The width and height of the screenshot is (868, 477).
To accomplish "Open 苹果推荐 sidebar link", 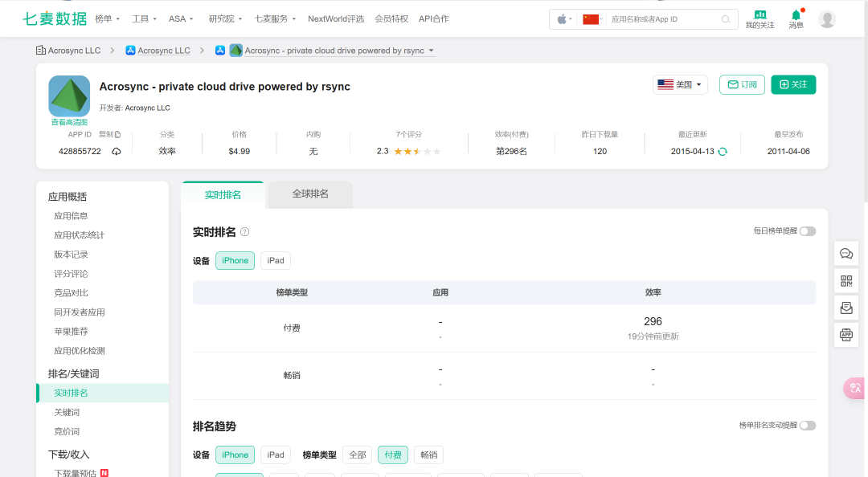I will tap(71, 332).
